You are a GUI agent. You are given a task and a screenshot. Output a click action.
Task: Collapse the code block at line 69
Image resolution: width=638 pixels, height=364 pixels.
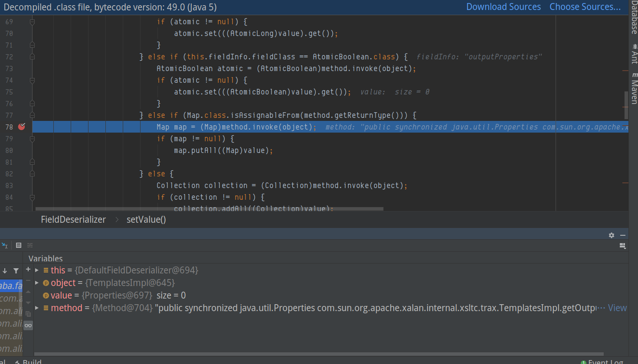[32, 22]
